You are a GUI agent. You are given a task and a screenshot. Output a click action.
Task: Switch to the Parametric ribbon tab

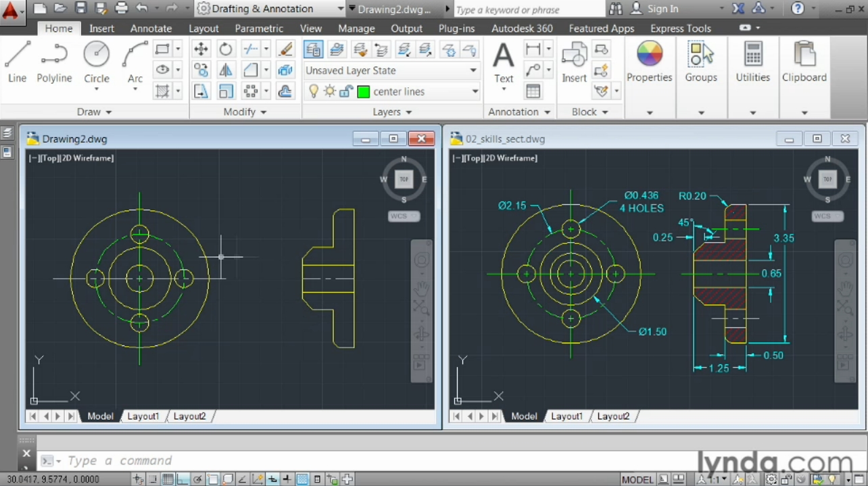(x=259, y=28)
